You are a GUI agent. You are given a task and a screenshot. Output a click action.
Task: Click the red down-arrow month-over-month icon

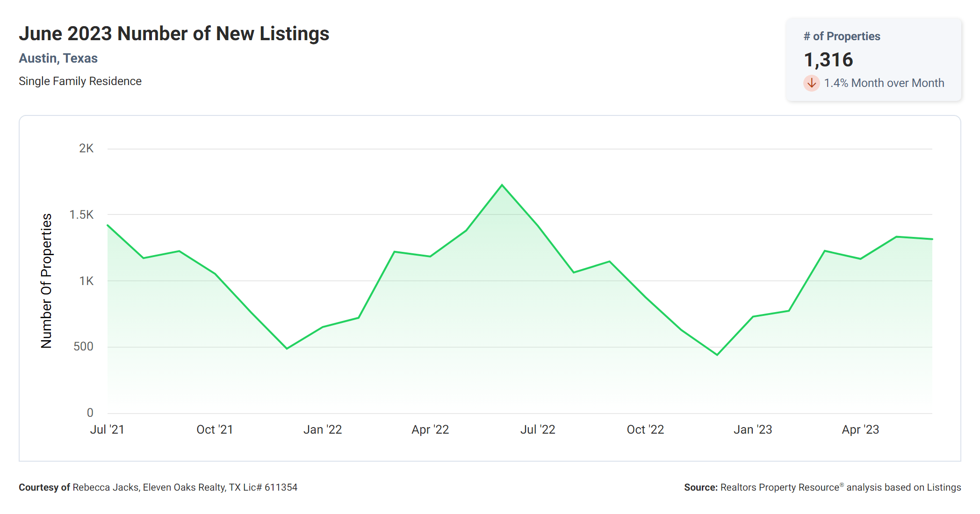[811, 83]
